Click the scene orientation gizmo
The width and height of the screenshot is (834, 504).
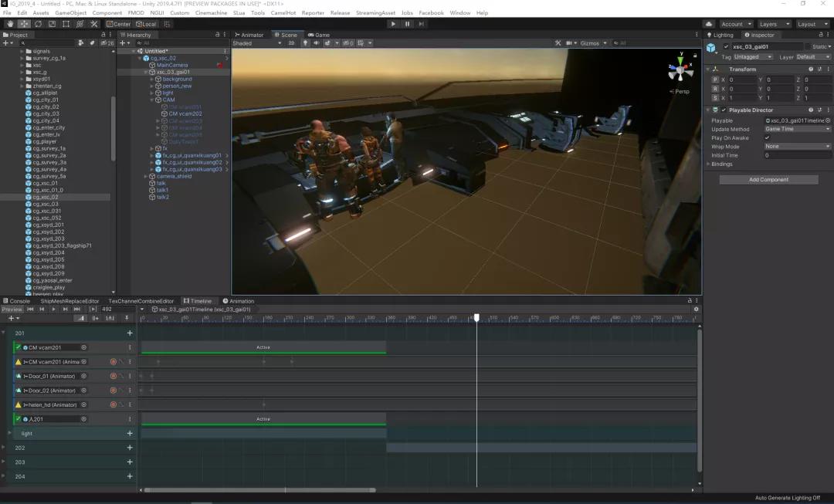point(680,70)
